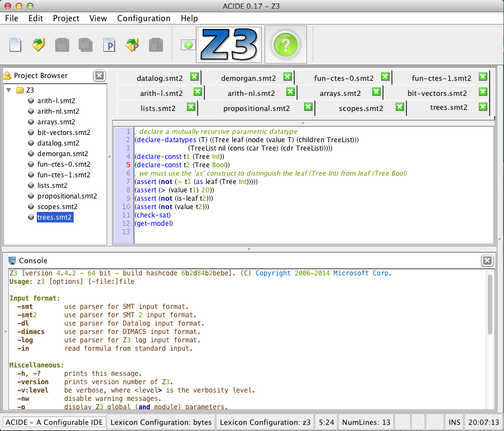This screenshot has width=504, height=431.
Task: Select arith-l.smt2 in the project tree
Action: (56, 100)
